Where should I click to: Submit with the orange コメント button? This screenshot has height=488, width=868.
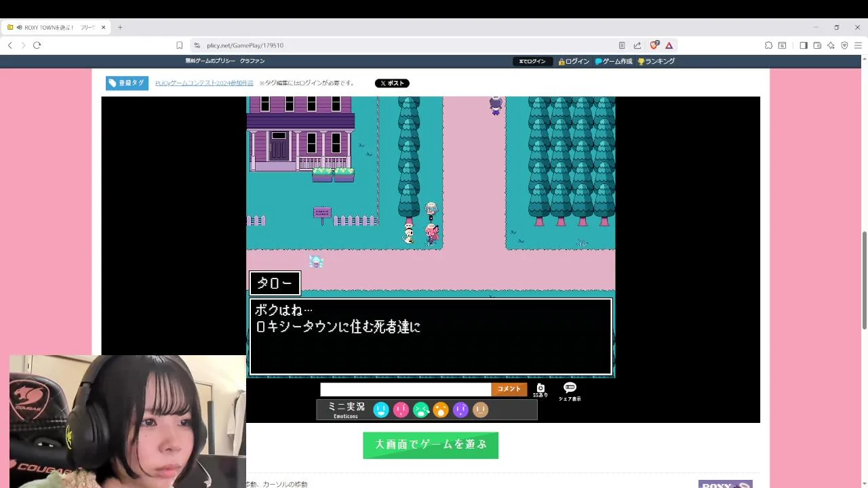point(509,389)
